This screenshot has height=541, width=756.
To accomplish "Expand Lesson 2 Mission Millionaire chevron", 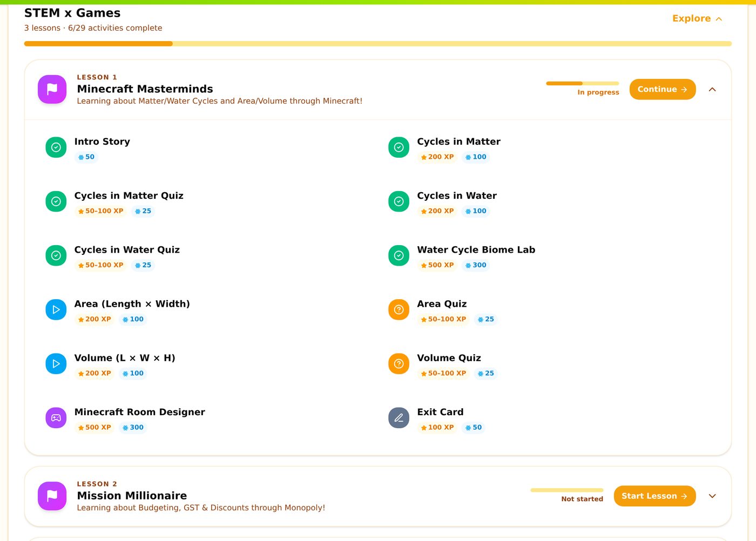I will tap(712, 496).
